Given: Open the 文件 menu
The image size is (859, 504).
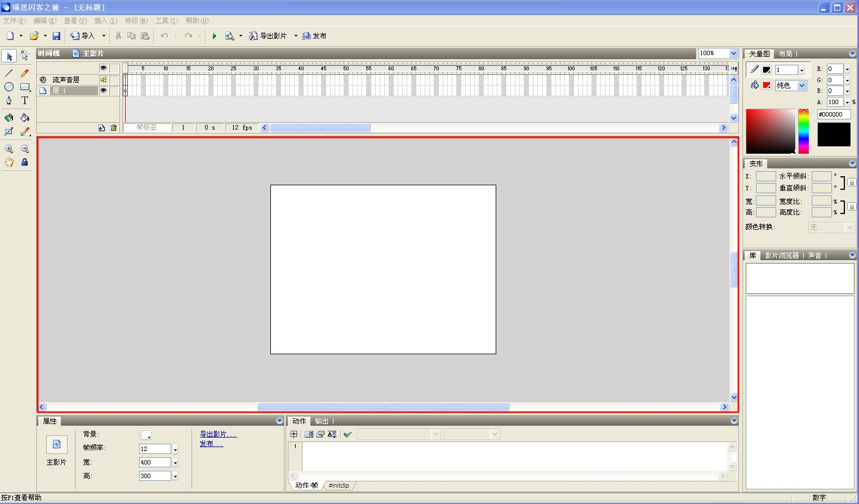Looking at the screenshot, I should pyautogui.click(x=15, y=21).
